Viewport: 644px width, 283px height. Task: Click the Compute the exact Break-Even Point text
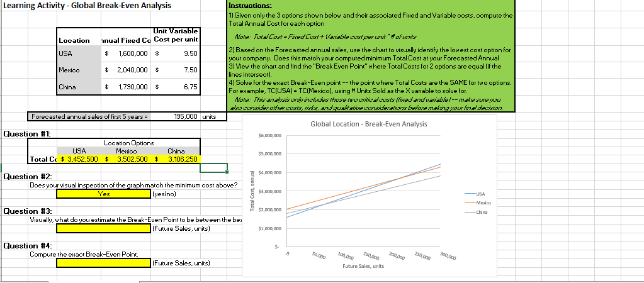coord(84,254)
